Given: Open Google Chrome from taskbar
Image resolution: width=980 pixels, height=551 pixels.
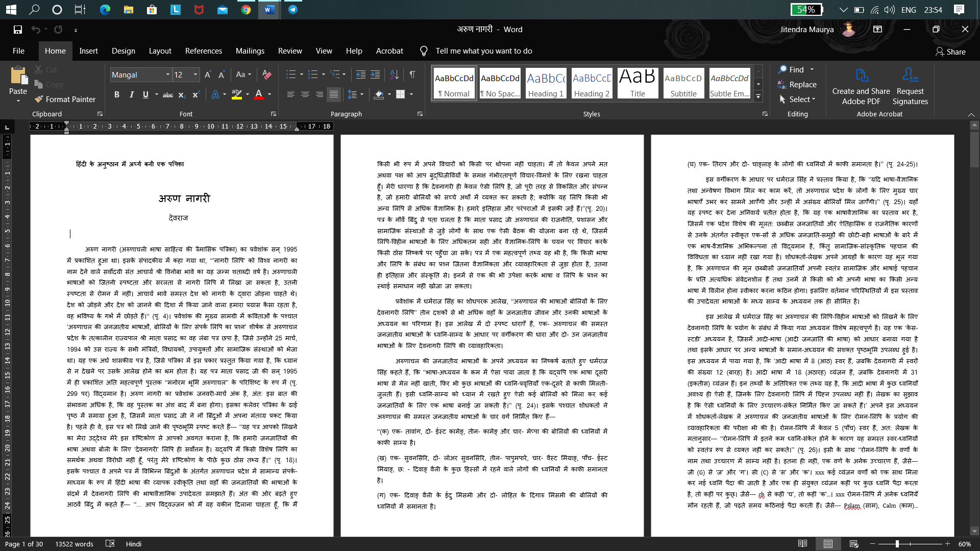Looking at the screenshot, I should [246, 10].
